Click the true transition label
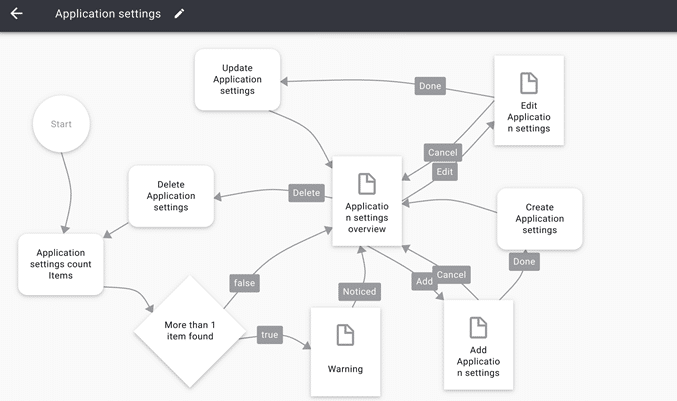This screenshot has width=677, height=401. 270,335
